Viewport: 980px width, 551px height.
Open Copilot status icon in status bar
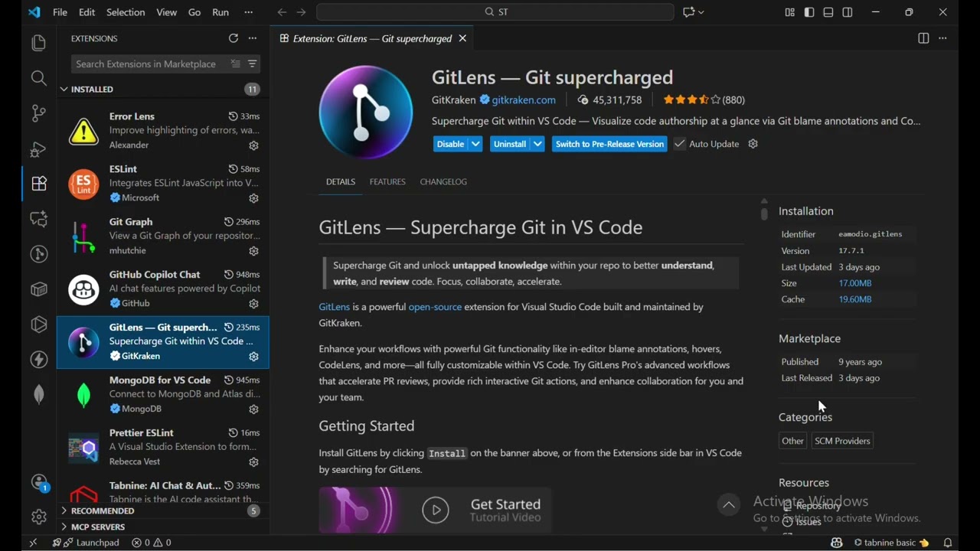(x=836, y=543)
